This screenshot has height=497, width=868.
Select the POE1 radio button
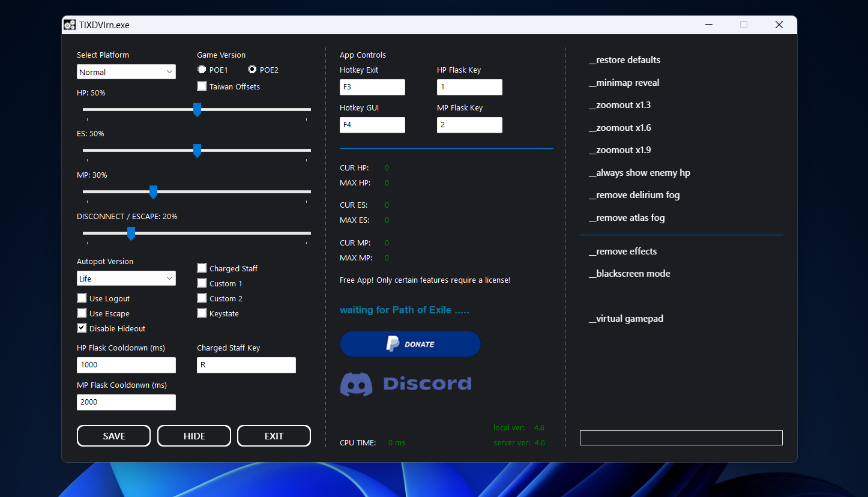point(202,70)
